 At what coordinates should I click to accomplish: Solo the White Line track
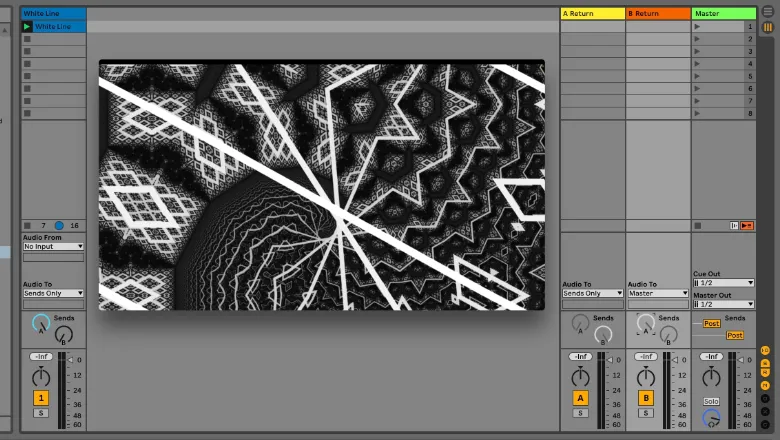coord(41,413)
